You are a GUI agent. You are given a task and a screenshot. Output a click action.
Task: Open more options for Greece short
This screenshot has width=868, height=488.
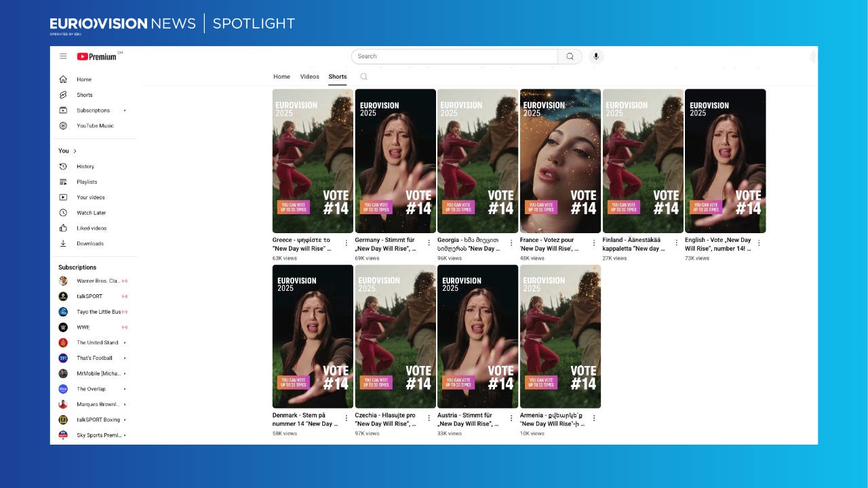tap(347, 243)
